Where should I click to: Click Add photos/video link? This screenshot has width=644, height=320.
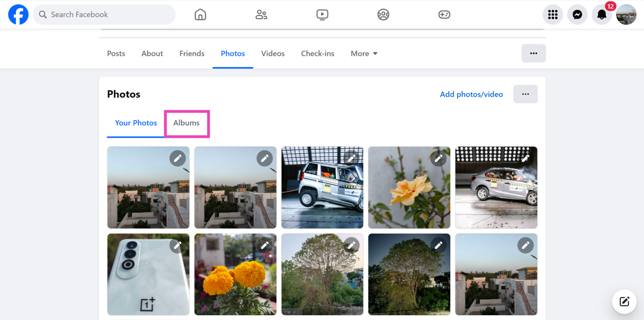[471, 94]
